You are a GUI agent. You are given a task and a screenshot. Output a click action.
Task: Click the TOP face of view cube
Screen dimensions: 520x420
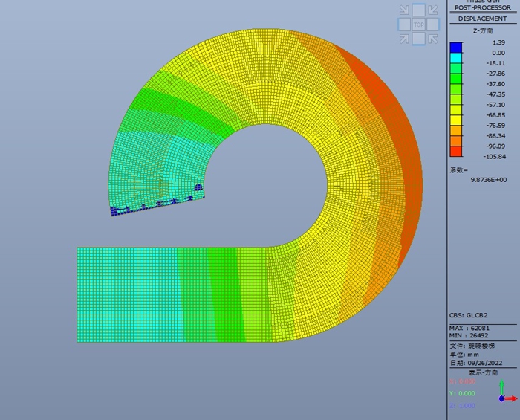(x=419, y=25)
